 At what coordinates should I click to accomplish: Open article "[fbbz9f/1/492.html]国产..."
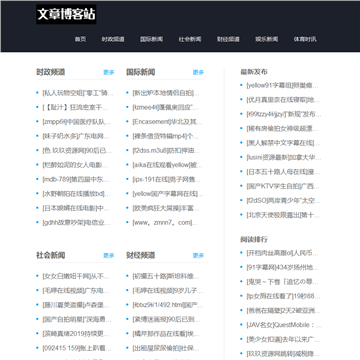pyautogui.click(x=168, y=305)
